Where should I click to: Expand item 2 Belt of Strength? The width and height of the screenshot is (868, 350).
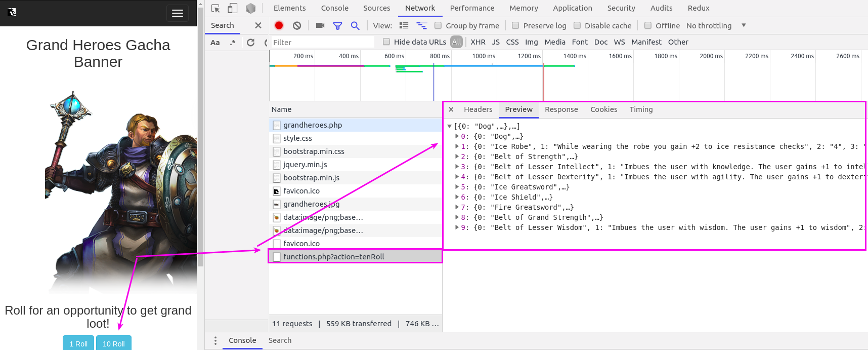click(x=457, y=157)
